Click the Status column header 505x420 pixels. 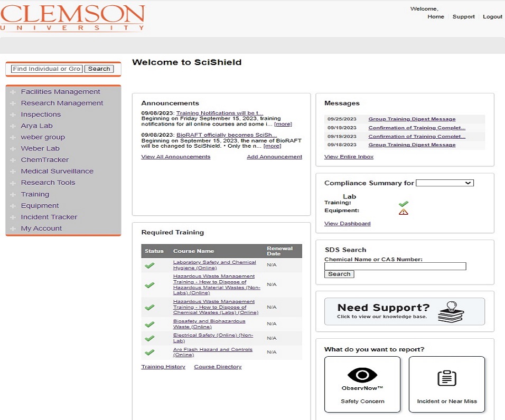pos(154,251)
